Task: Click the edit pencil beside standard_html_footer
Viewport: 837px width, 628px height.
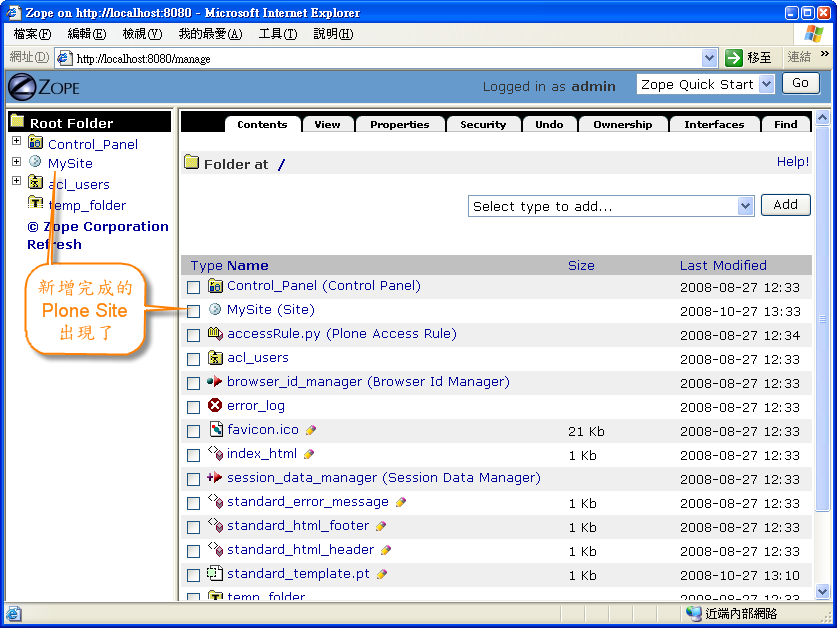Action: 381,527
